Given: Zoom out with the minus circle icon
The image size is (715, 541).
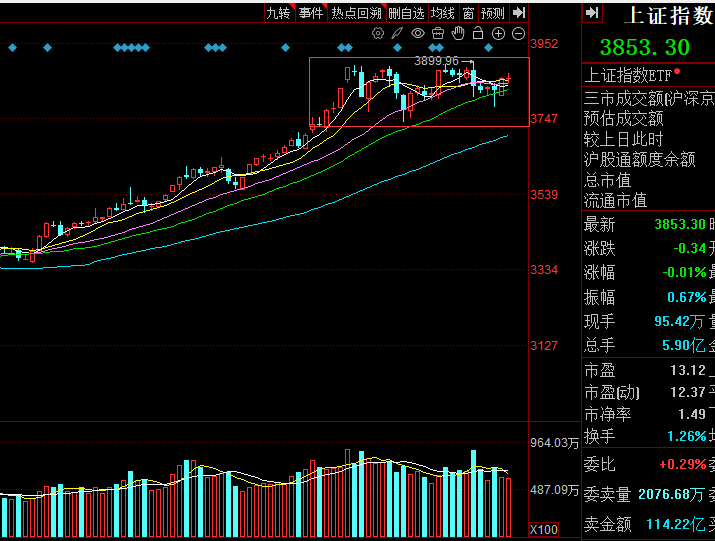Looking at the screenshot, I should tap(518, 33).
